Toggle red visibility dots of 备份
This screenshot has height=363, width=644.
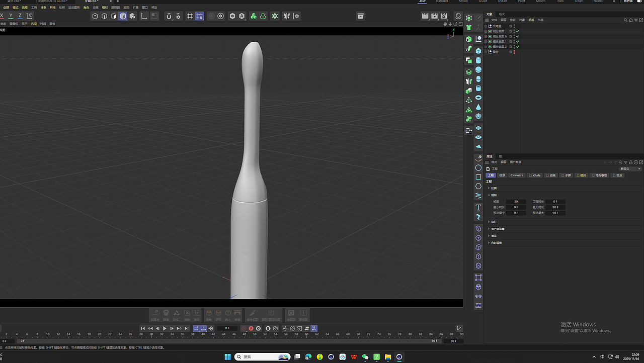[514, 52]
